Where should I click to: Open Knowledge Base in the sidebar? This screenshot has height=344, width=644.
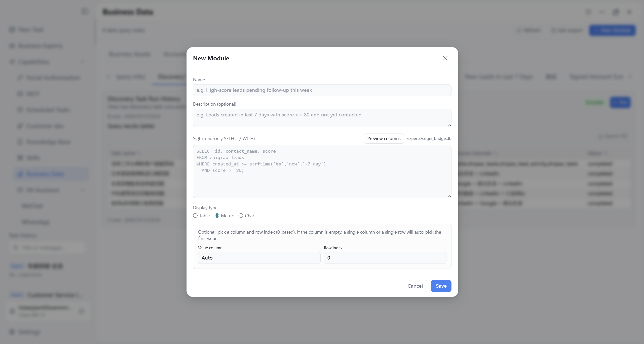tap(44, 142)
